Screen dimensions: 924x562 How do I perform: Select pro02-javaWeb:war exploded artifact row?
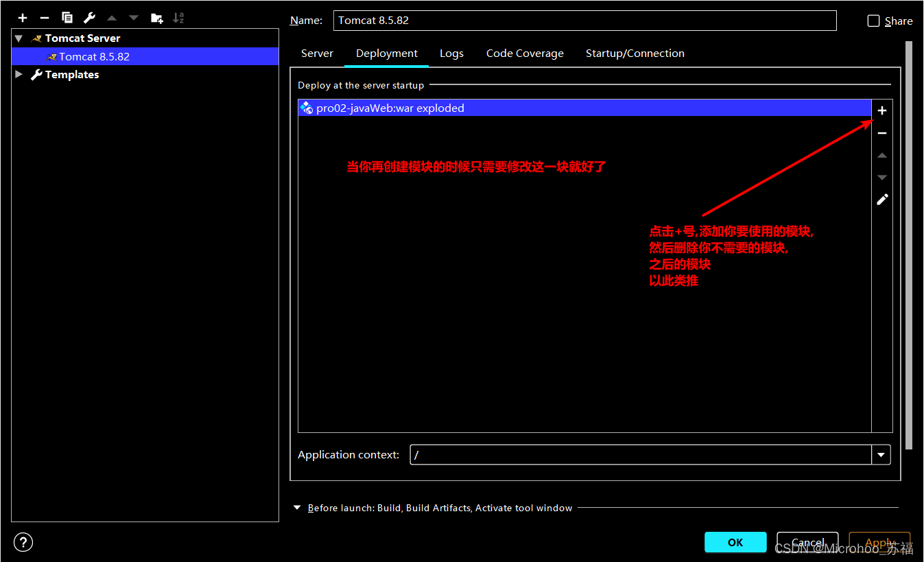click(584, 108)
